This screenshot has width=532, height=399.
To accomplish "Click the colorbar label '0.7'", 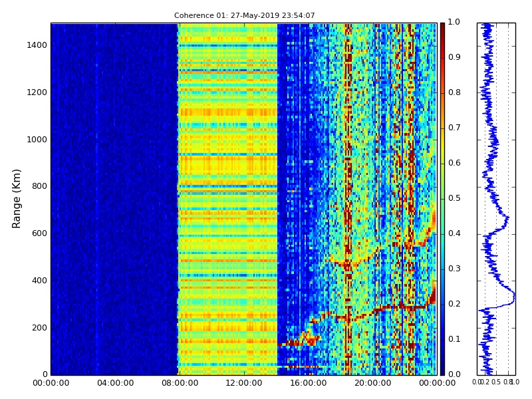I will tap(454, 128).
